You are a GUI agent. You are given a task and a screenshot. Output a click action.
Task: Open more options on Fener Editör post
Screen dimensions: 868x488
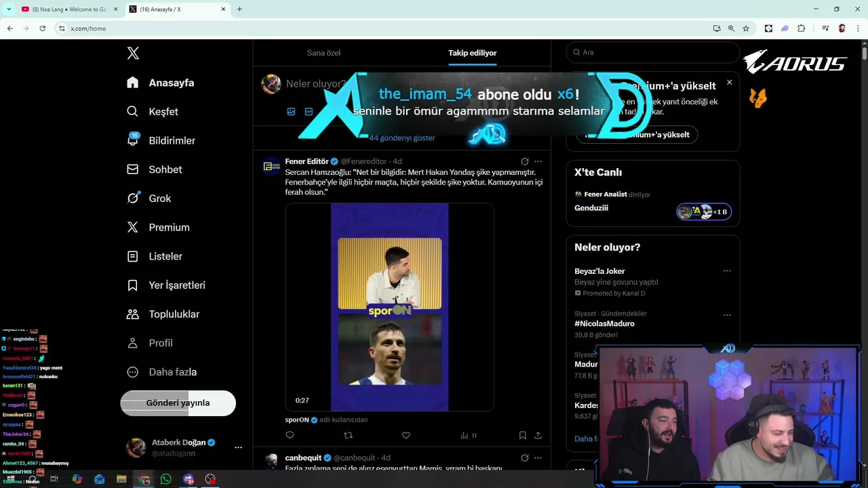click(x=538, y=161)
